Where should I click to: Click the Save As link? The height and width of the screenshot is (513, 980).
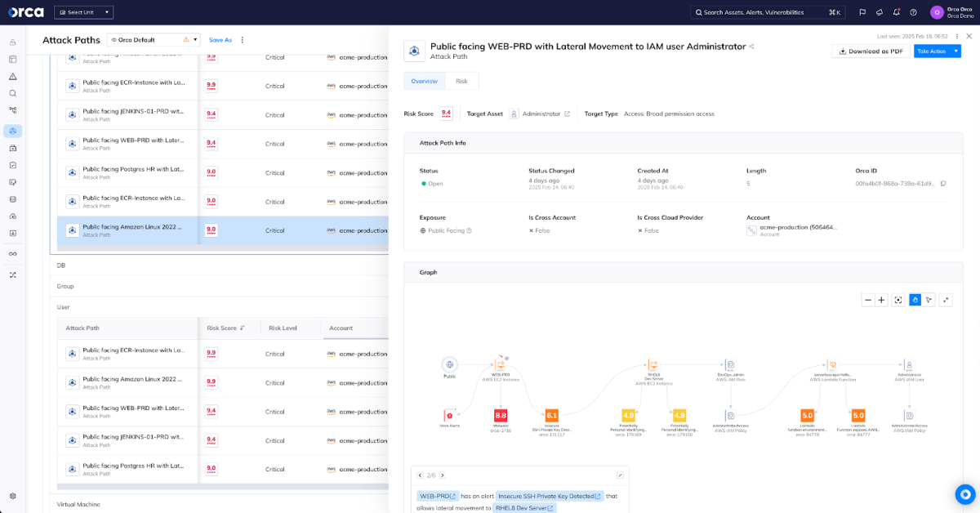point(220,40)
